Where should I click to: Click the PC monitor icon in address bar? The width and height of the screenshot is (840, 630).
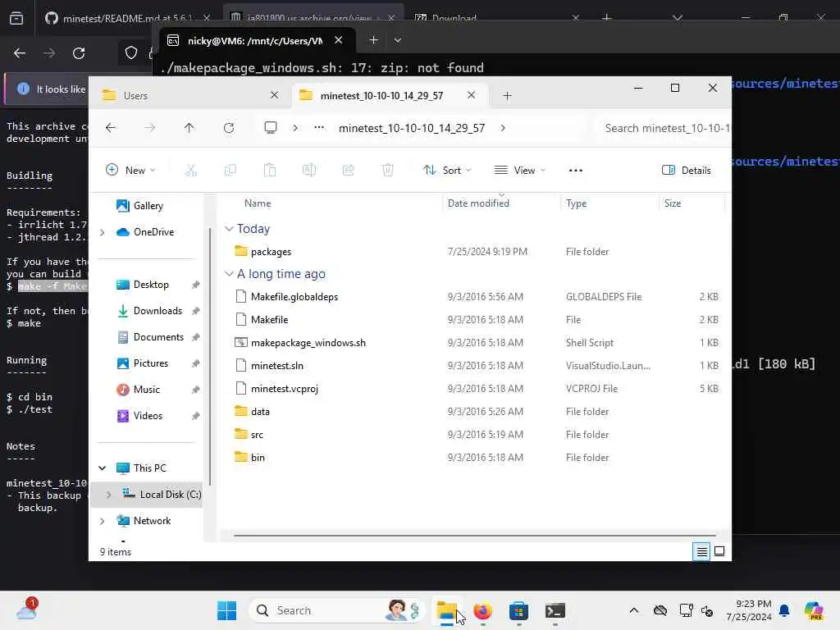click(x=271, y=127)
